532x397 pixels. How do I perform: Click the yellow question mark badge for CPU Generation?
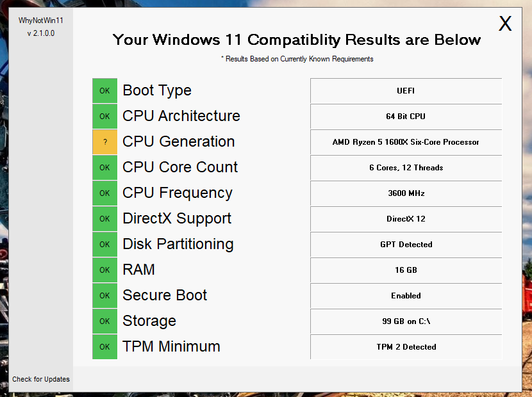(105, 142)
